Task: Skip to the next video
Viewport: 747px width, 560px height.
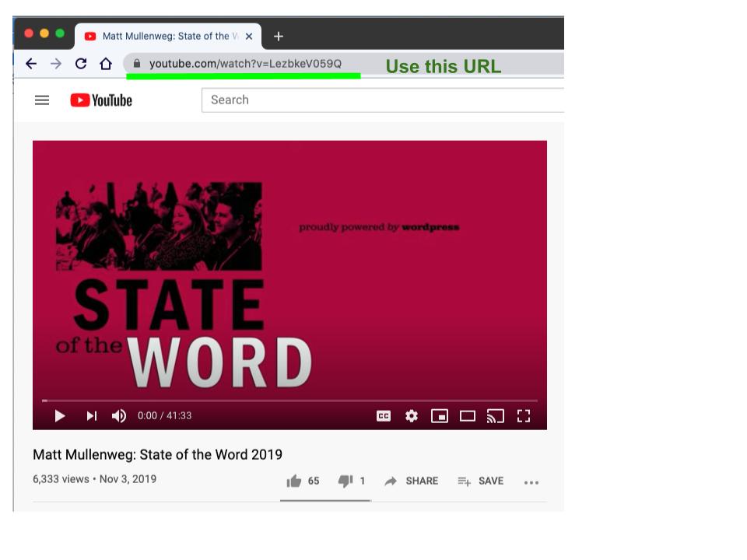Action: tap(92, 416)
